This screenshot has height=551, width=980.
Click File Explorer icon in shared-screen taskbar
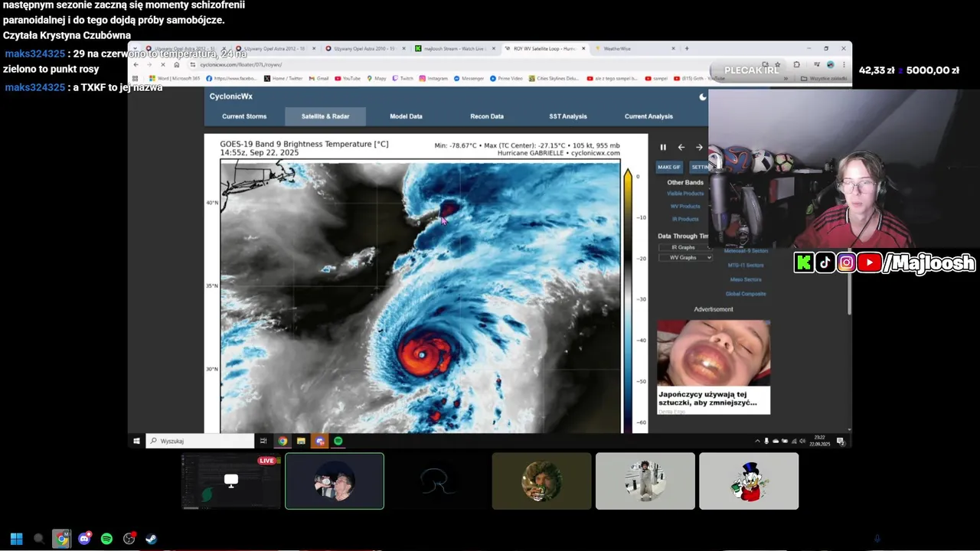(301, 441)
